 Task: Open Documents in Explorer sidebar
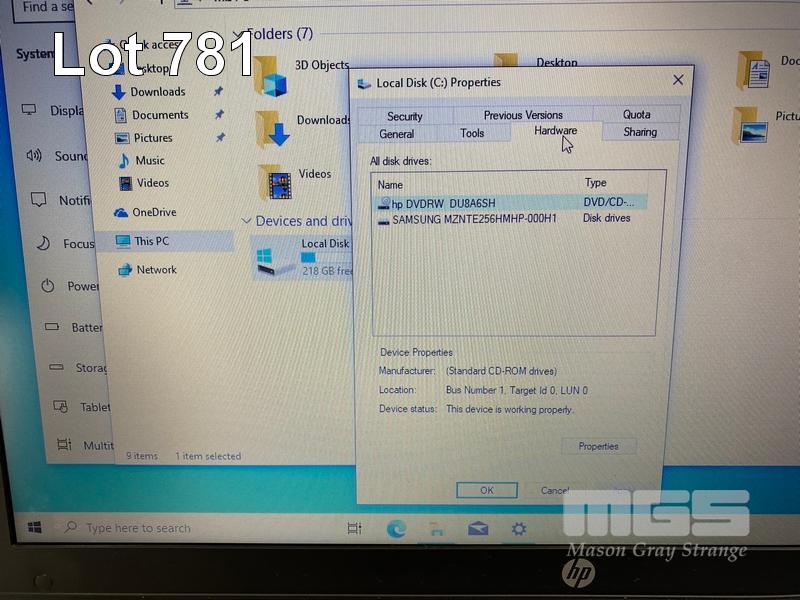(x=160, y=115)
